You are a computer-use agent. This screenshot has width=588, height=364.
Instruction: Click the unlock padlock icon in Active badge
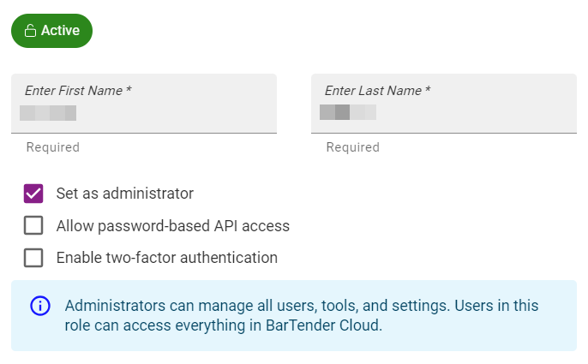point(30,31)
